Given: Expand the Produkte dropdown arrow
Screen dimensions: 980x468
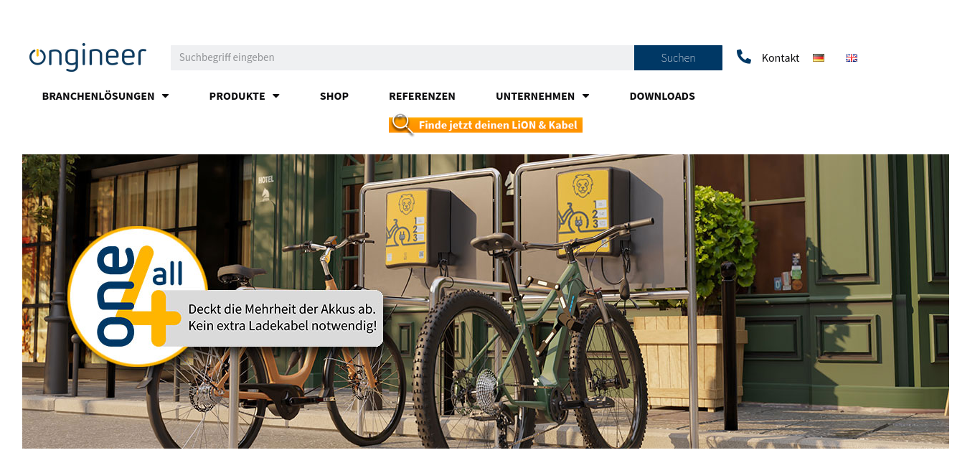Looking at the screenshot, I should pos(275,96).
